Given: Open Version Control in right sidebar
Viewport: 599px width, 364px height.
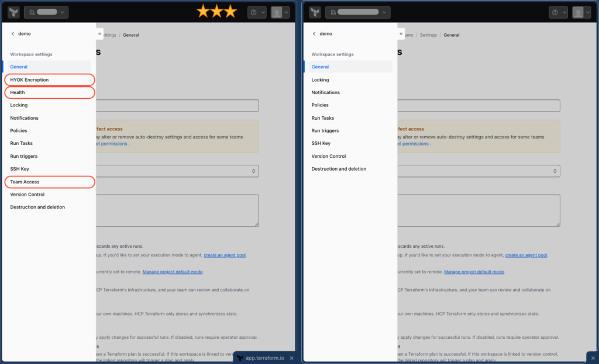Looking at the screenshot, I should coord(329,156).
